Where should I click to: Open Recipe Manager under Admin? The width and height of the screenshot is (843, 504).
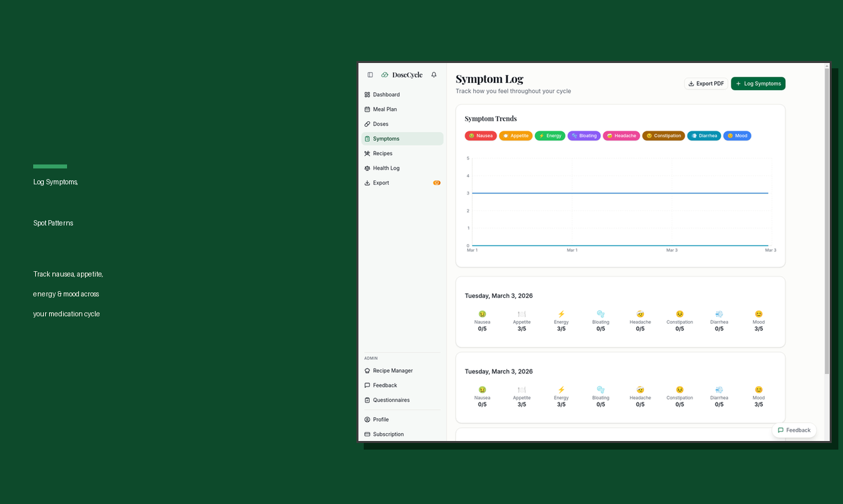[x=402, y=371]
